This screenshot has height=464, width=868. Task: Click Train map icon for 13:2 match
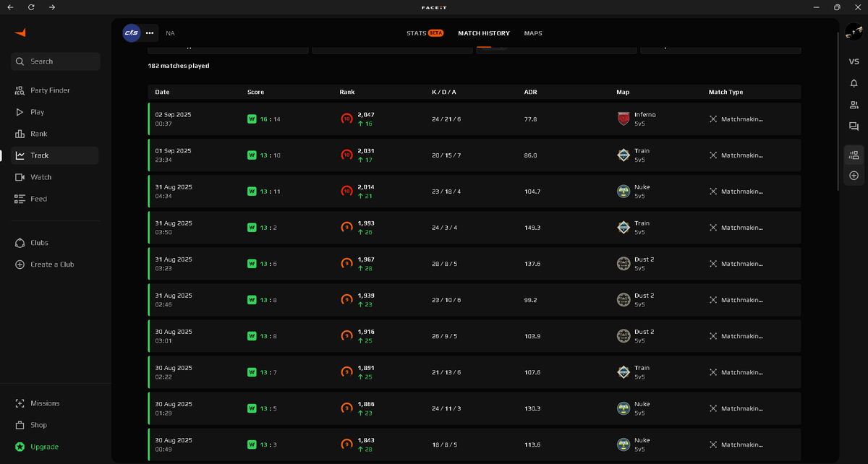(x=624, y=227)
